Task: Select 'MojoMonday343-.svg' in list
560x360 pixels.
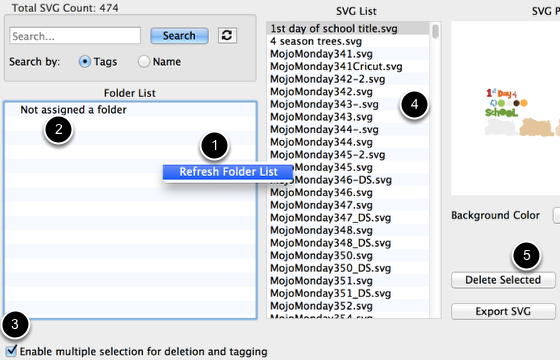Action: coord(348,104)
